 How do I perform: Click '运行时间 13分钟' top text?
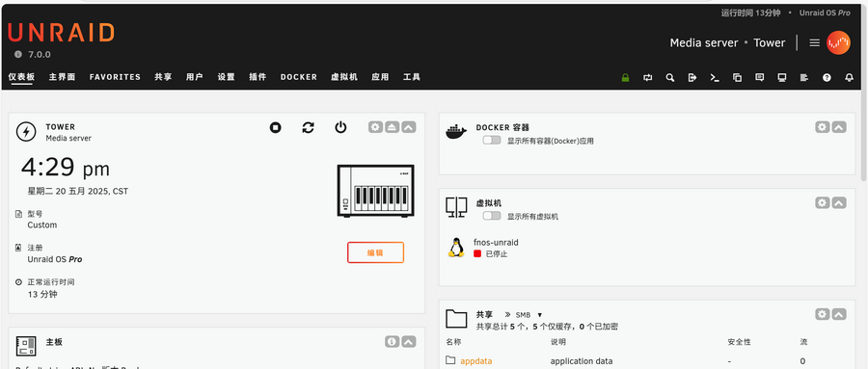[750, 13]
